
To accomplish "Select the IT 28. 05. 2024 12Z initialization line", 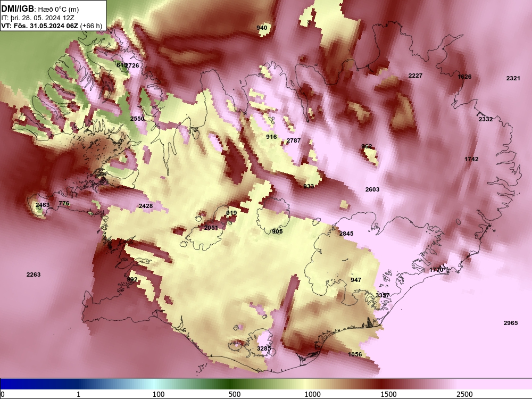I will [38, 18].
